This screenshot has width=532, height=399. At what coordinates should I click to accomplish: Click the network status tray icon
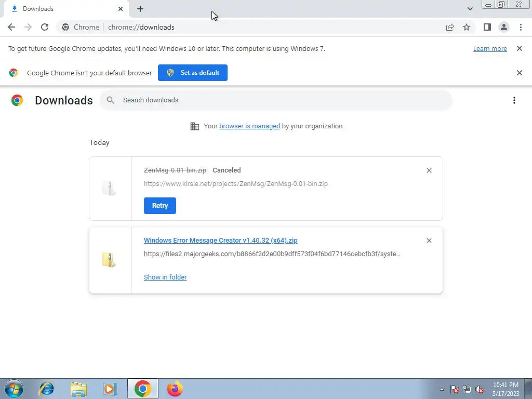pyautogui.click(x=467, y=389)
